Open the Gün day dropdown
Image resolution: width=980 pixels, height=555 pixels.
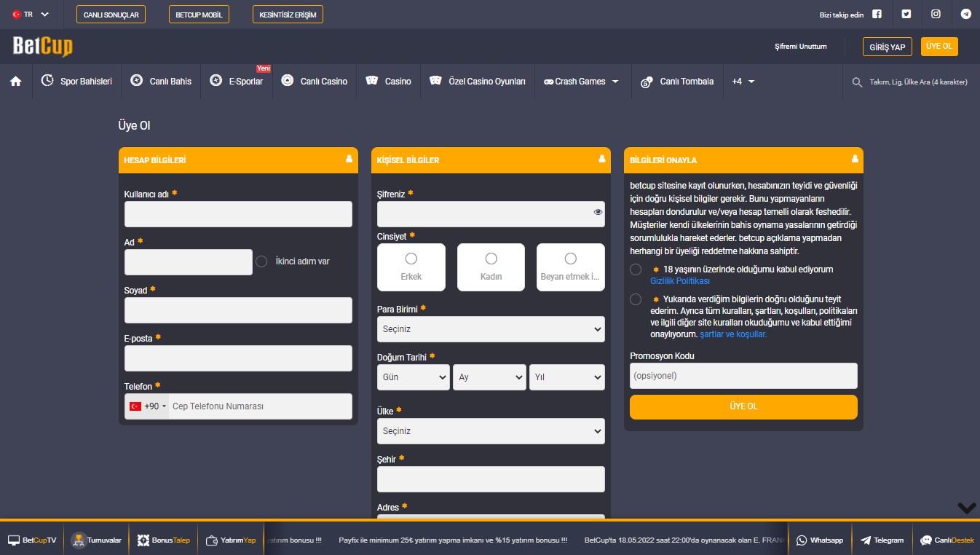pos(414,377)
